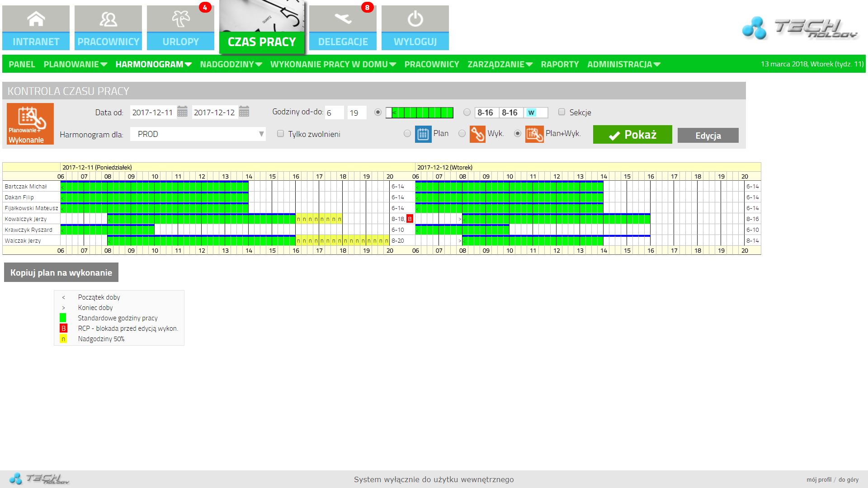Check the Tylko zwolnieni option

(280, 134)
